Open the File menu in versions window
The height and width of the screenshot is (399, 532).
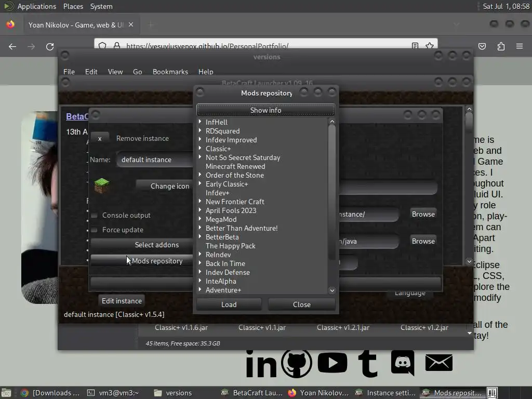pos(69,72)
